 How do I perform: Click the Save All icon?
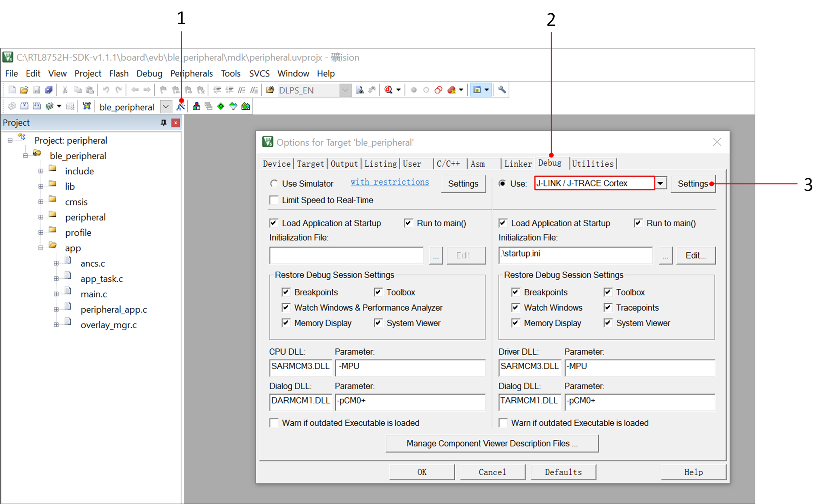(x=49, y=90)
